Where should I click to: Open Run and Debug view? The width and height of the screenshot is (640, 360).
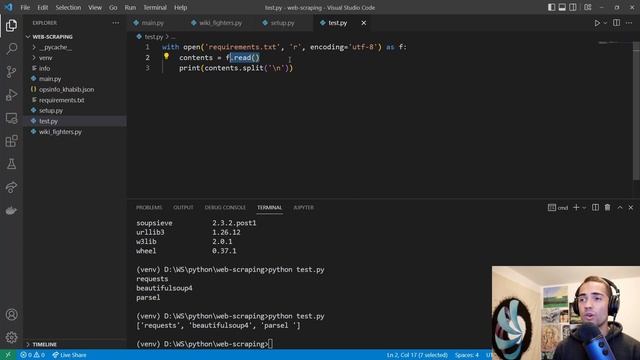click(x=11, y=95)
